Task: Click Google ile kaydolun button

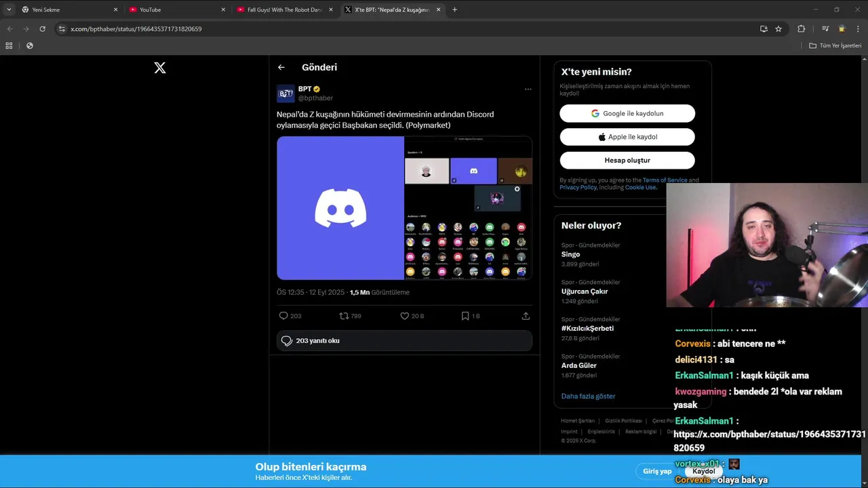Action: pyautogui.click(x=627, y=113)
